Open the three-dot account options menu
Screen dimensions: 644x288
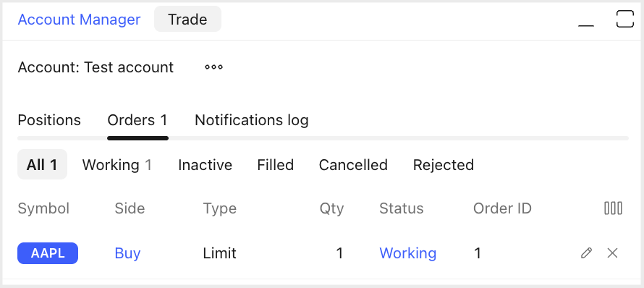(213, 67)
